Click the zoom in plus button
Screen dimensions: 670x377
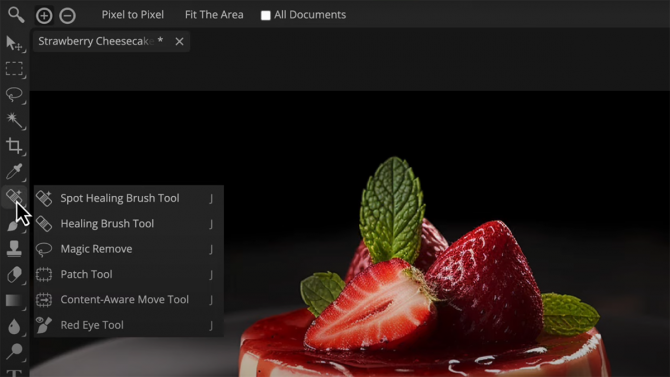pos(44,16)
